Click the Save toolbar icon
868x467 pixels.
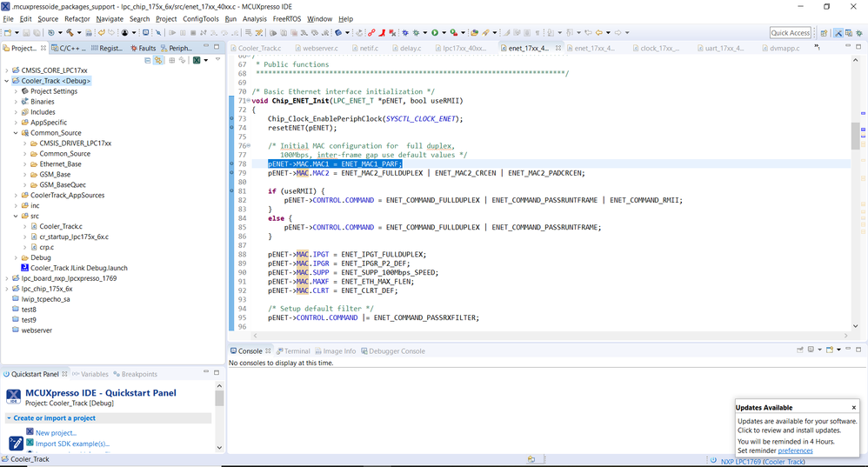click(x=27, y=33)
